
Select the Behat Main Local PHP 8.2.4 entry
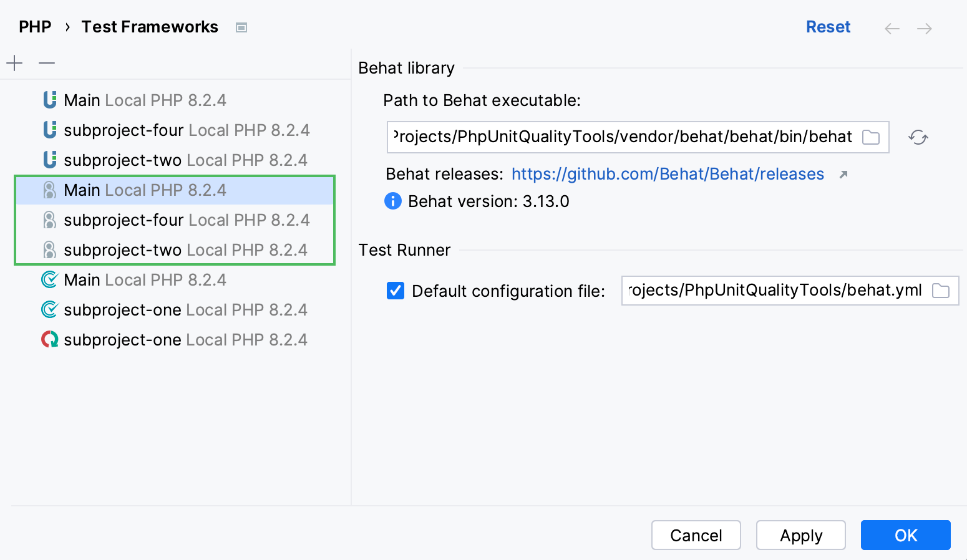145,190
